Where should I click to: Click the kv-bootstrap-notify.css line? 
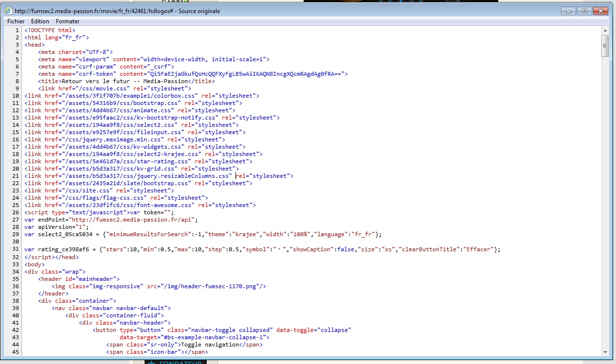pos(152,118)
